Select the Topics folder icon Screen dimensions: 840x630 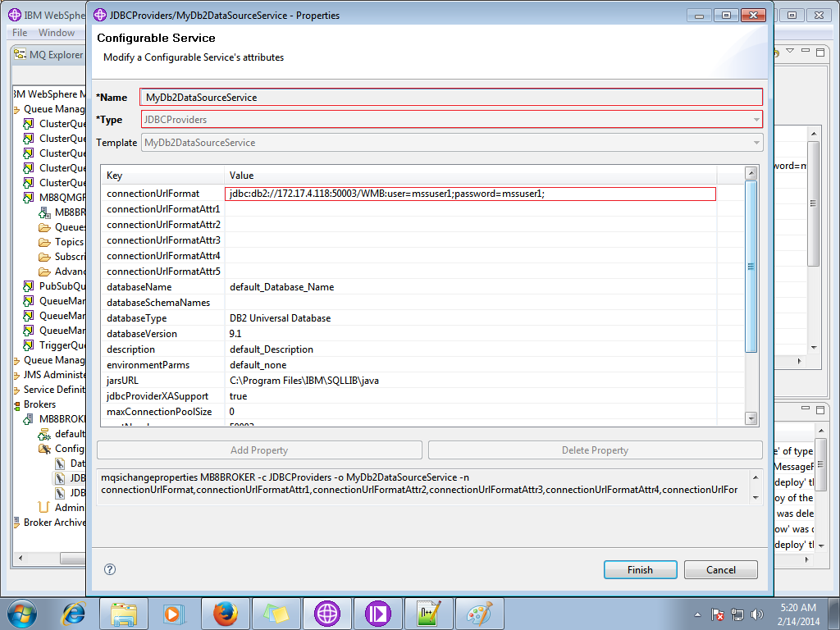click(x=44, y=242)
